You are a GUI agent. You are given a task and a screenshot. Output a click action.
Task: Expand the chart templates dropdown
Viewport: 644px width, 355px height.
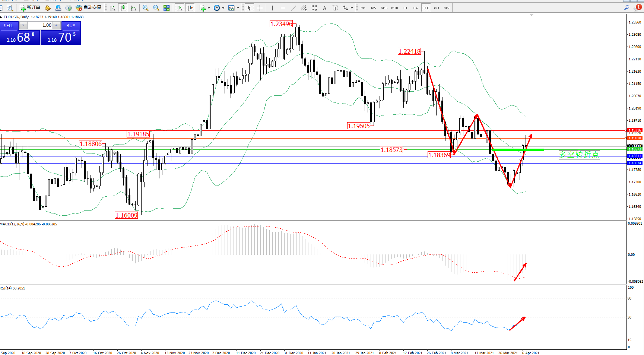click(238, 8)
